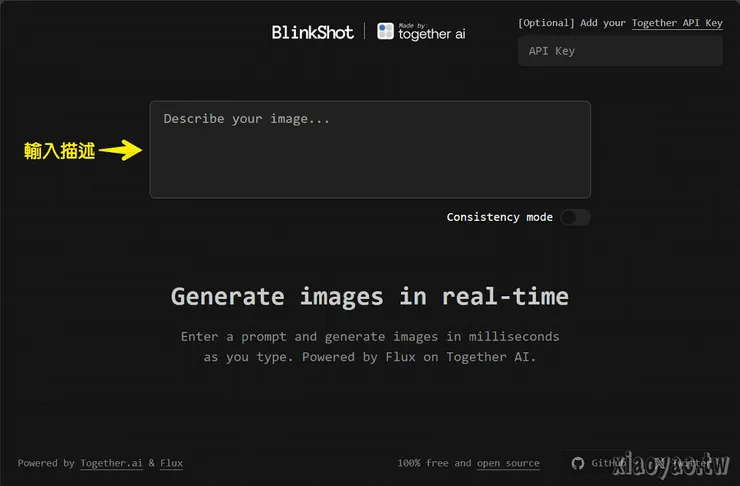
Task: Open the together ai logo link
Action: [421, 31]
